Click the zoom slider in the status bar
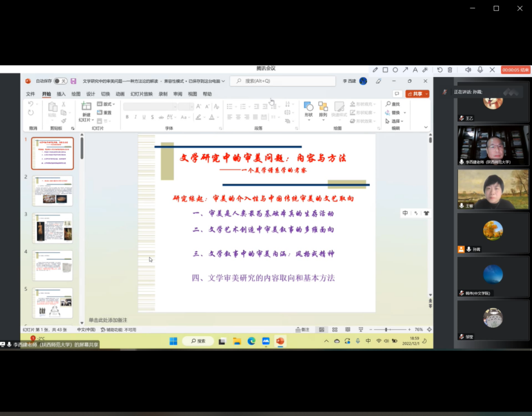The height and width of the screenshot is (416, 532). [x=388, y=329]
